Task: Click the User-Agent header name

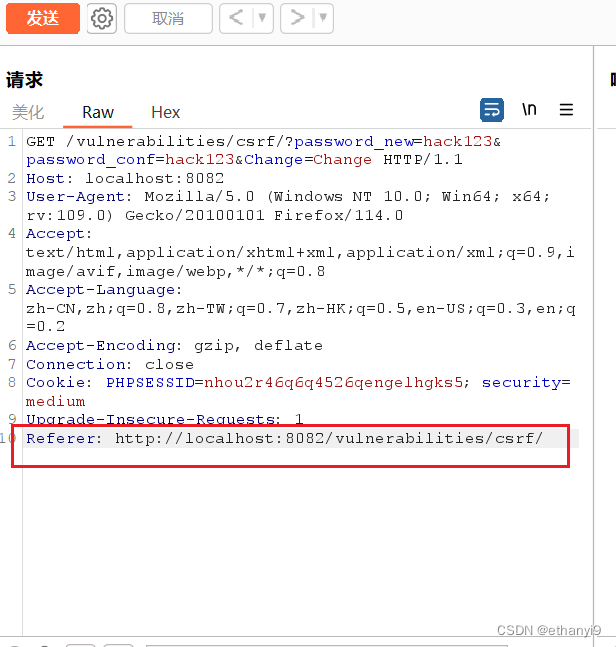Action: pos(76,196)
